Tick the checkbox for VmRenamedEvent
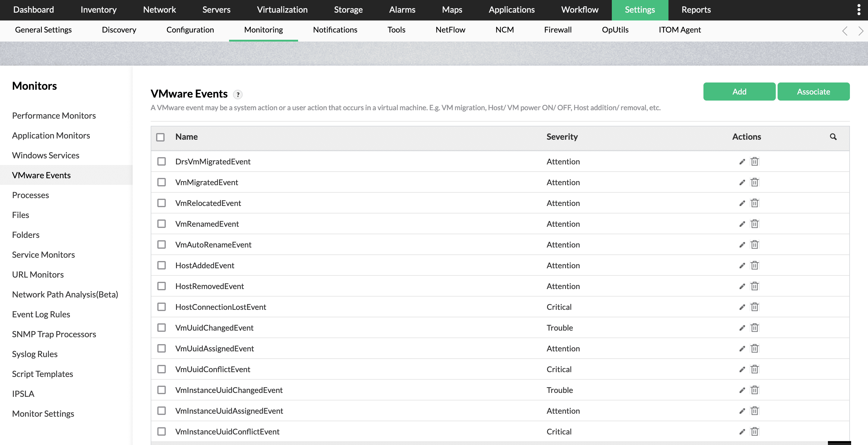 [162, 224]
